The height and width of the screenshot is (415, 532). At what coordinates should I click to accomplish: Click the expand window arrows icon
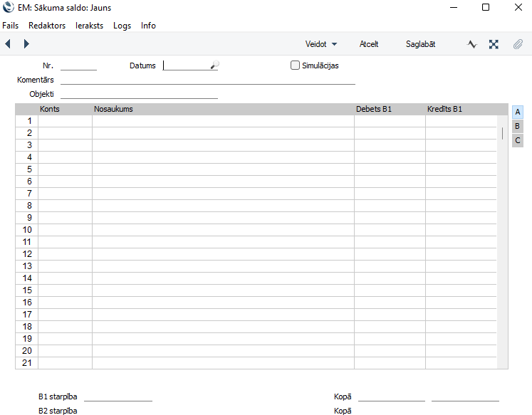click(x=494, y=44)
